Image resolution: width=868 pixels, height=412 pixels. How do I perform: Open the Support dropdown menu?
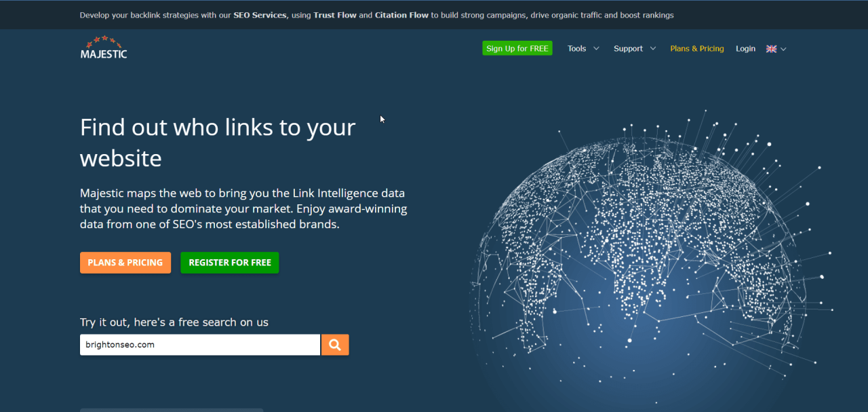pos(635,48)
